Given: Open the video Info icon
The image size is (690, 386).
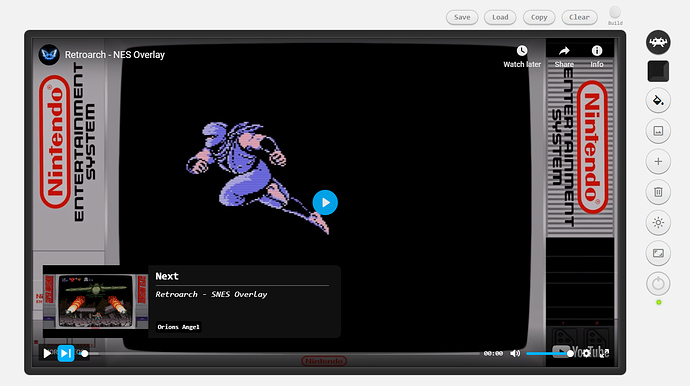Looking at the screenshot, I should [x=597, y=51].
